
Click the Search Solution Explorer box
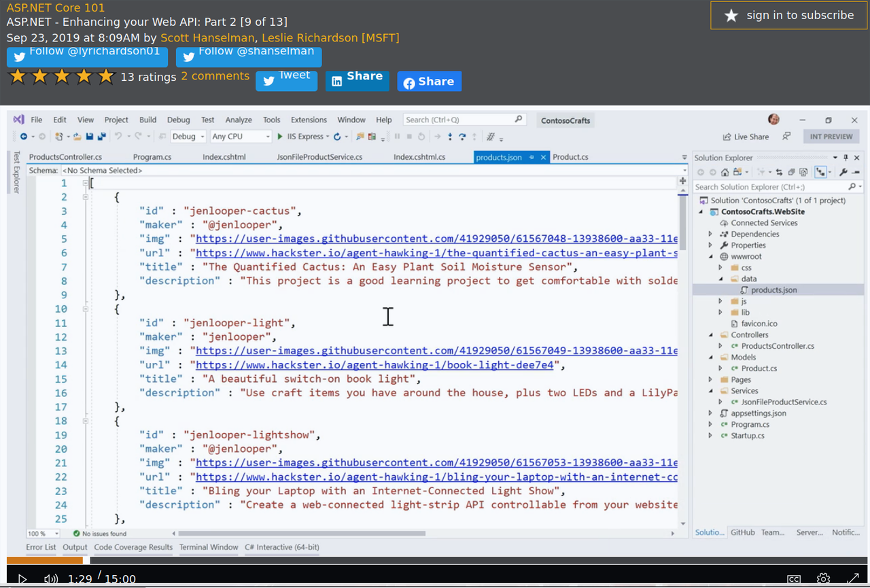pos(778,187)
